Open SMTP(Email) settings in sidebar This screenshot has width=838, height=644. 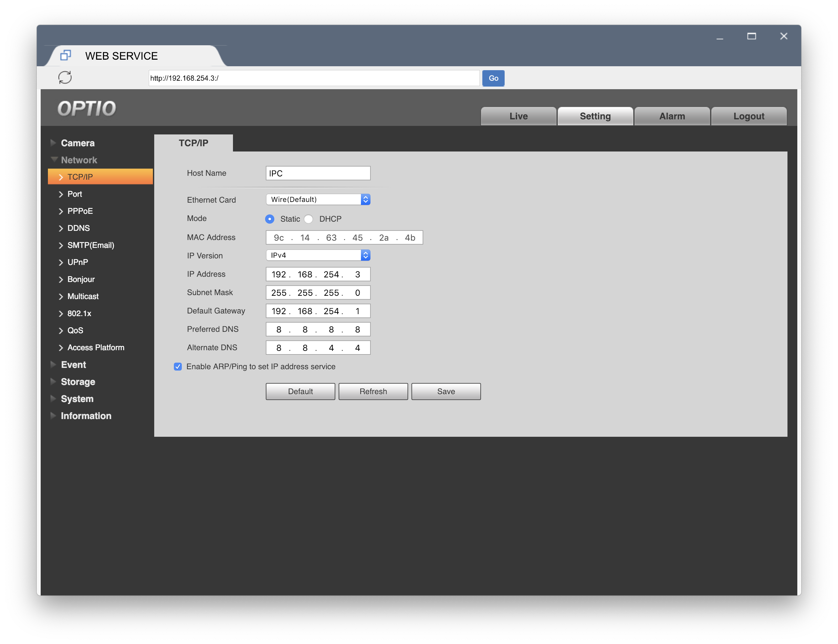click(91, 245)
